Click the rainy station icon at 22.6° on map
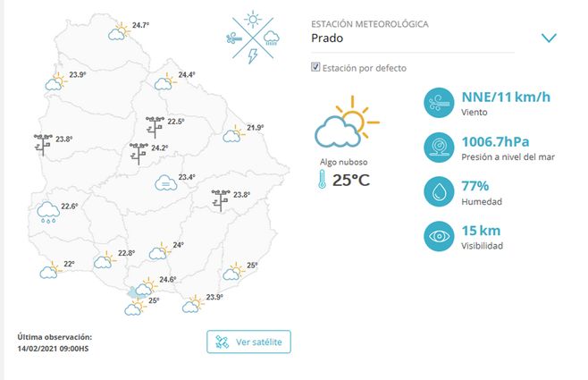Image resolution: width=588 pixels, height=380 pixels. coord(47,212)
